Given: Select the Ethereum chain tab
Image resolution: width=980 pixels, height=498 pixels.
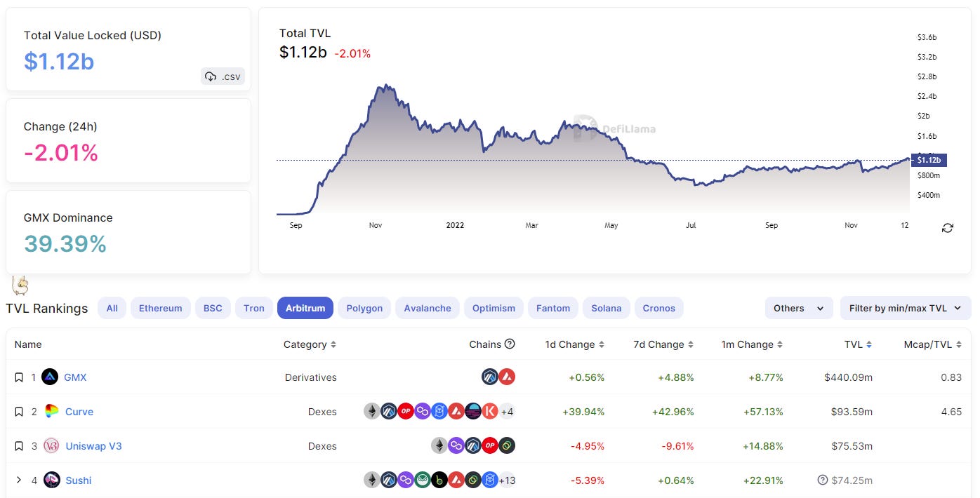Looking at the screenshot, I should 161,308.
